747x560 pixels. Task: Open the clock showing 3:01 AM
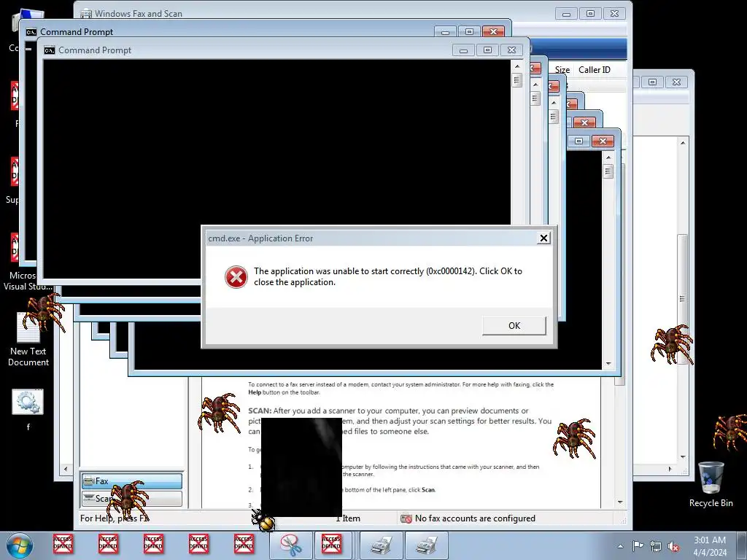[709, 546]
